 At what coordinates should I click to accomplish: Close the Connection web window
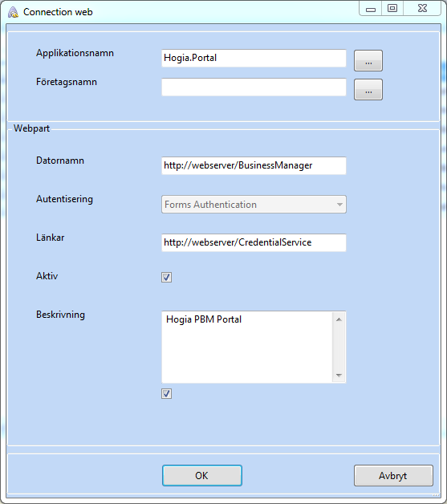[x=422, y=9]
